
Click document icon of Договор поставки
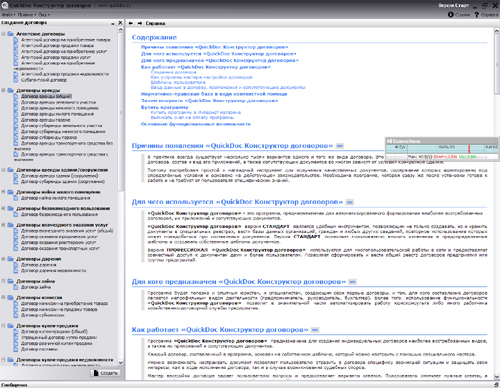[16, 349]
